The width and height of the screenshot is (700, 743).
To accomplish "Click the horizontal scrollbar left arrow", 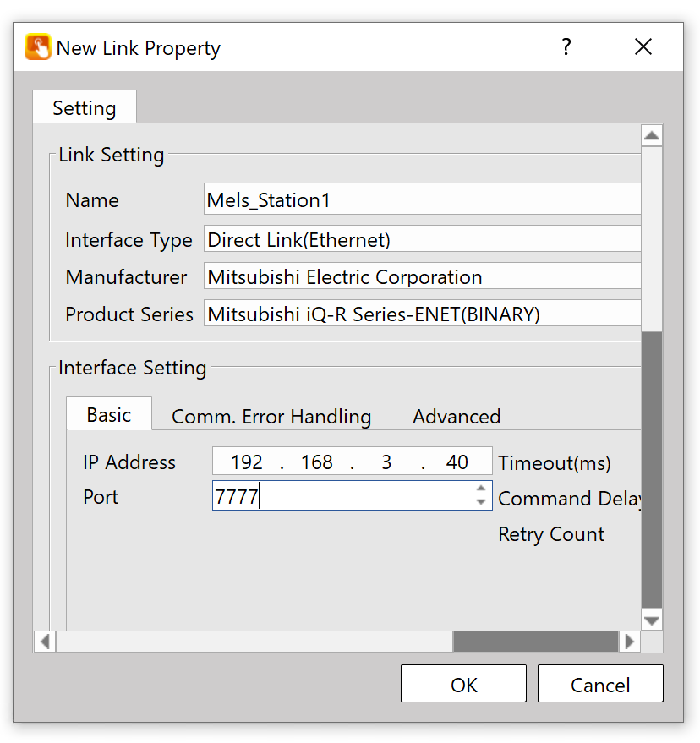I will (x=45, y=642).
